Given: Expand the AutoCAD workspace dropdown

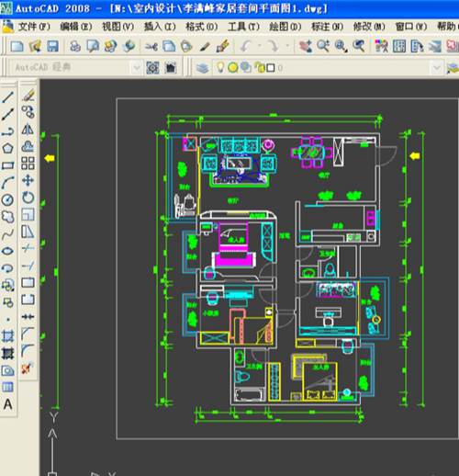Looking at the screenshot, I should (137, 67).
